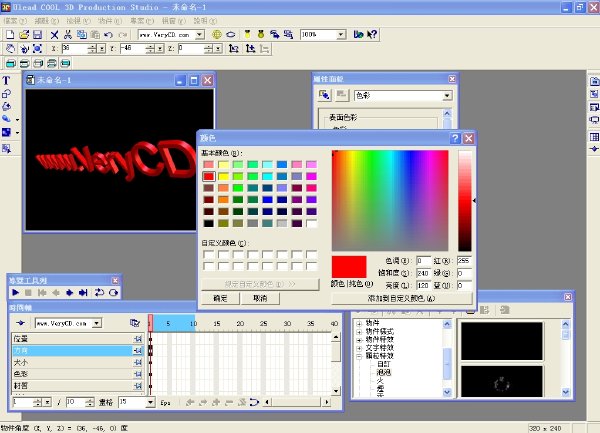Open the 说明(H) help menu

click(x=205, y=21)
